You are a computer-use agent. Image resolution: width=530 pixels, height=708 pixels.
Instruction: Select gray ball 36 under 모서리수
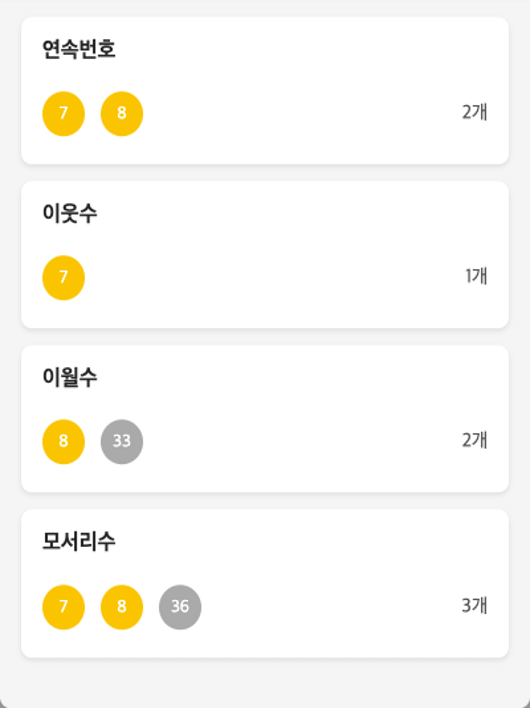180,607
